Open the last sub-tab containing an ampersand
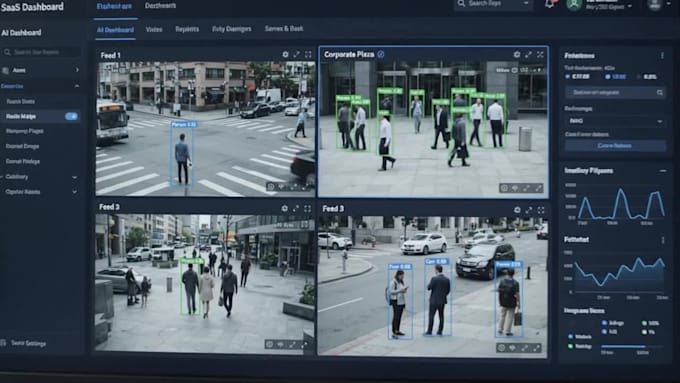The image size is (680, 383). click(x=284, y=29)
